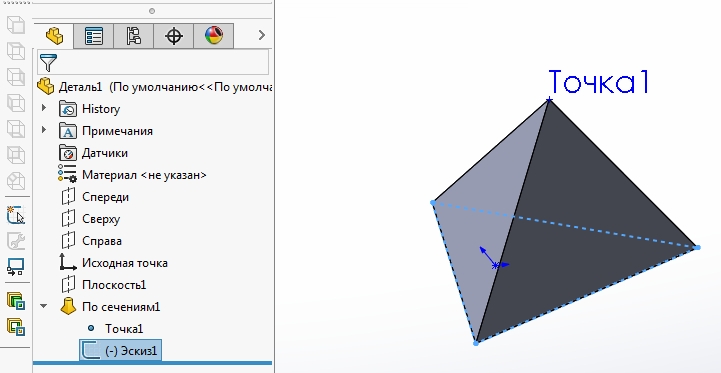Click the funnel filter icon
Image resolution: width=721 pixels, height=373 pixels.
pyautogui.click(x=48, y=63)
